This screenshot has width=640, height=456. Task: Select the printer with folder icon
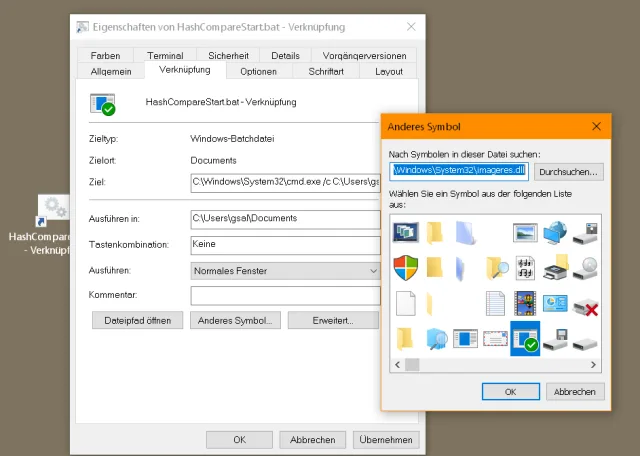554,267
